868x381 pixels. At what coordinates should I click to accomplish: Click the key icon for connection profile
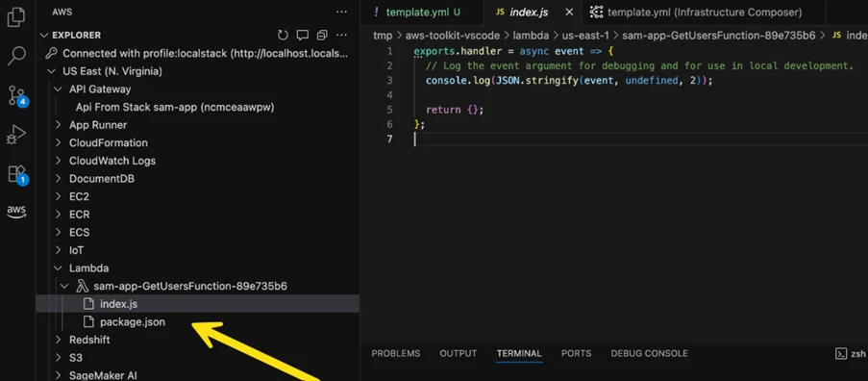click(x=52, y=54)
